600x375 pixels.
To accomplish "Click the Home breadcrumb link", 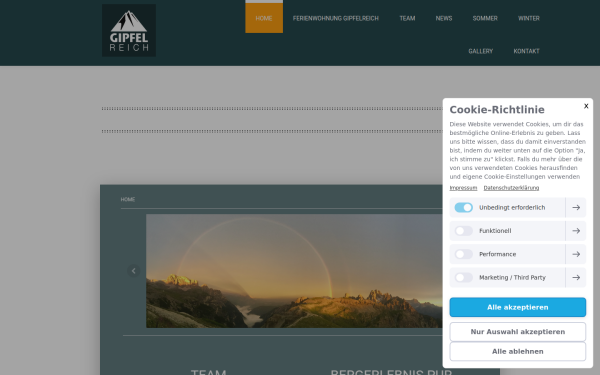I will tap(128, 199).
